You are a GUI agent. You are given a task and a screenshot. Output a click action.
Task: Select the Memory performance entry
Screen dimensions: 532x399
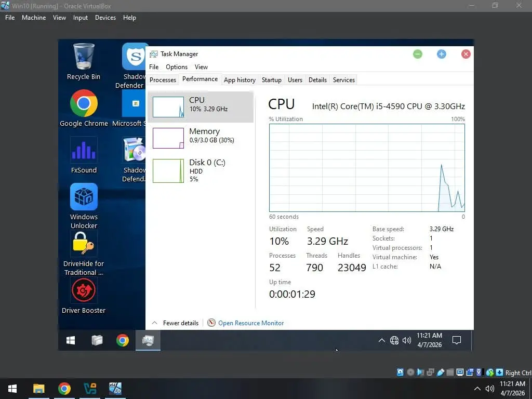coord(201,138)
